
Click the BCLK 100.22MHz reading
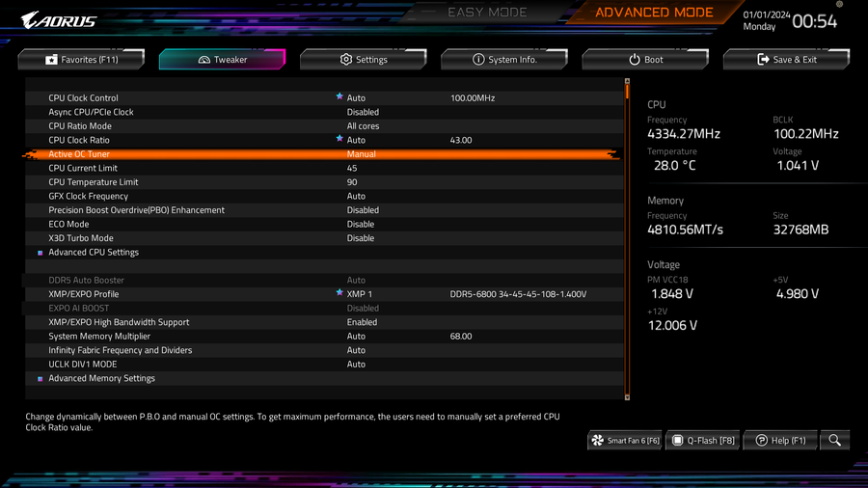806,134
